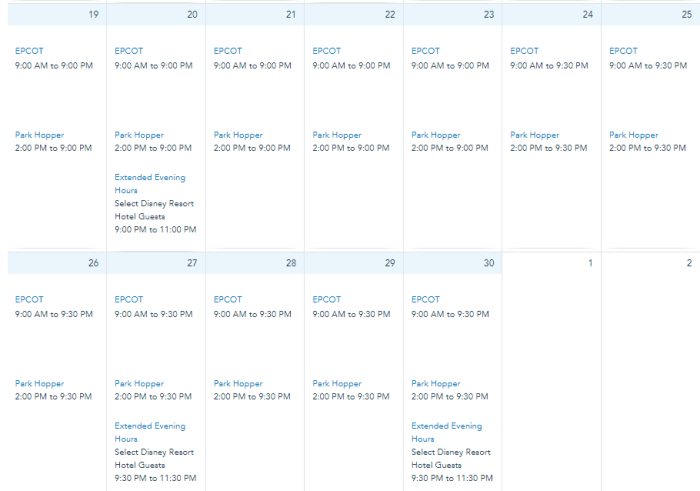
Task: Click the day 1 calendar cell
Action: point(552,370)
